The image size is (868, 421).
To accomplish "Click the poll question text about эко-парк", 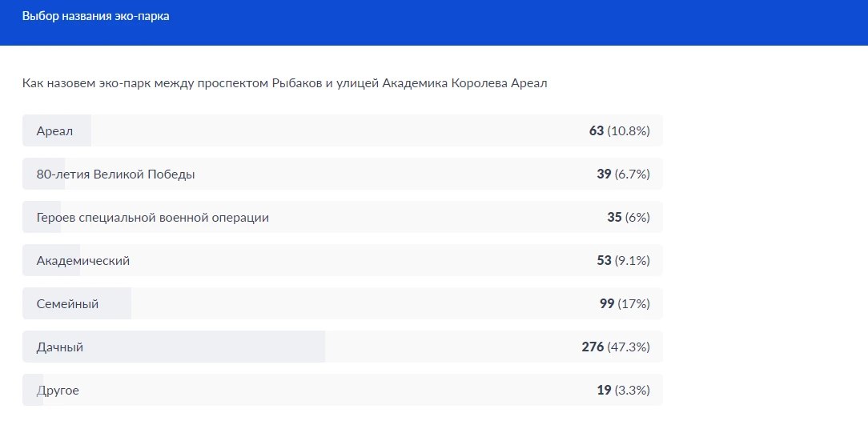I will (x=284, y=83).
